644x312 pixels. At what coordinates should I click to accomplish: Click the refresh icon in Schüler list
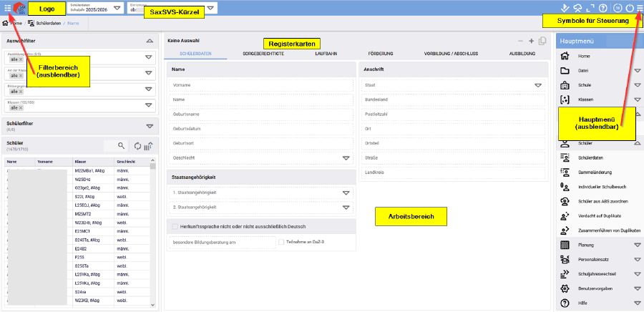[x=138, y=146]
